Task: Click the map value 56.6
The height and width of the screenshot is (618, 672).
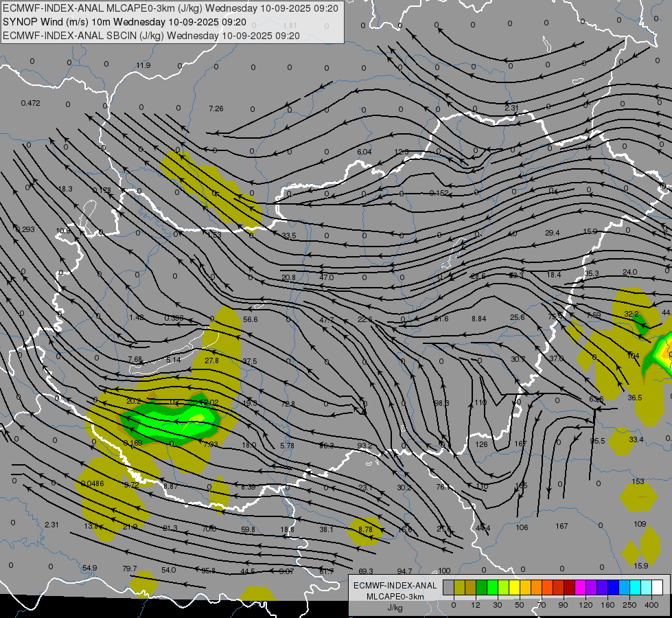Action: 251,319
